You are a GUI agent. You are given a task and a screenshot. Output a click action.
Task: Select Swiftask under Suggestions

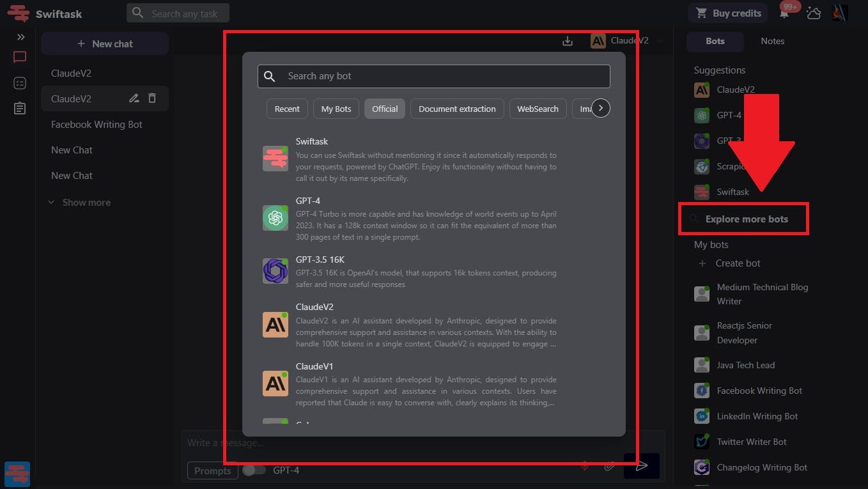(722, 192)
